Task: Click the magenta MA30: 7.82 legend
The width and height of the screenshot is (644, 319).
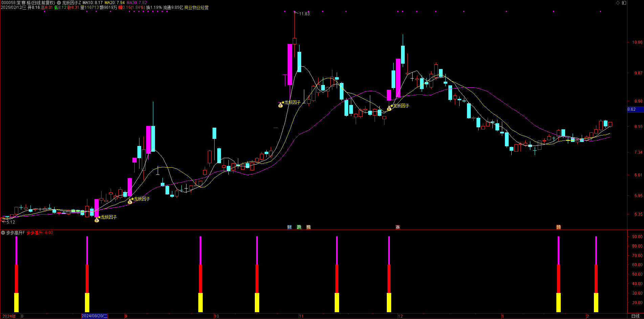Action: tap(137, 3)
